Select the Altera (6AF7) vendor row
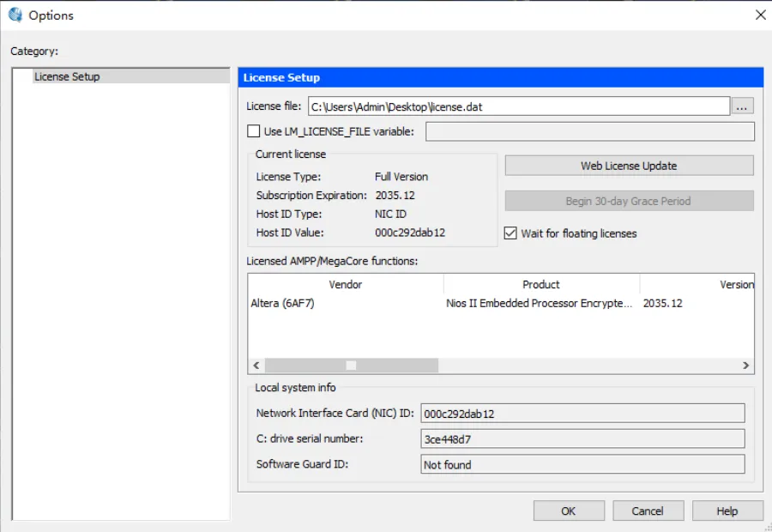This screenshot has width=772, height=532. (282, 303)
